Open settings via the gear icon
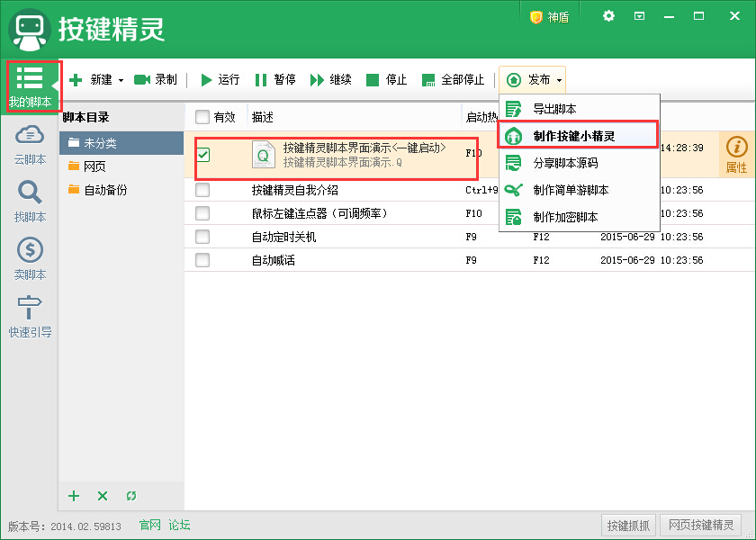756x540 pixels. point(609,16)
